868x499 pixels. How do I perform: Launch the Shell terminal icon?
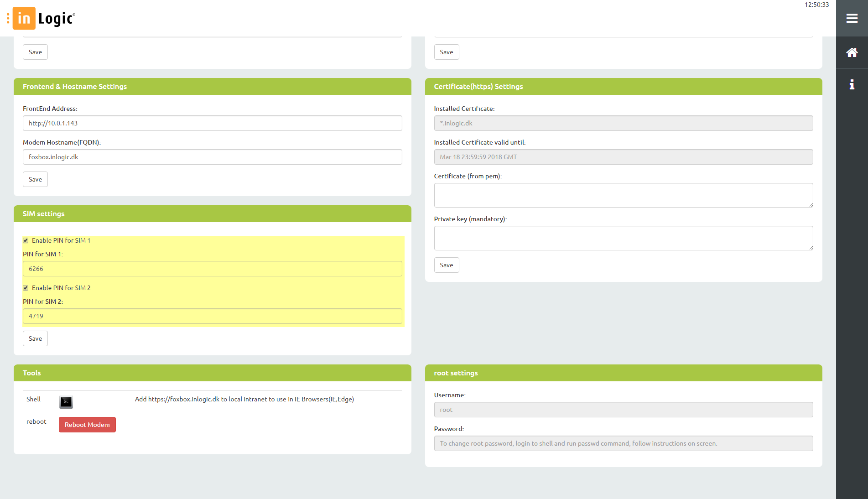pos(66,402)
